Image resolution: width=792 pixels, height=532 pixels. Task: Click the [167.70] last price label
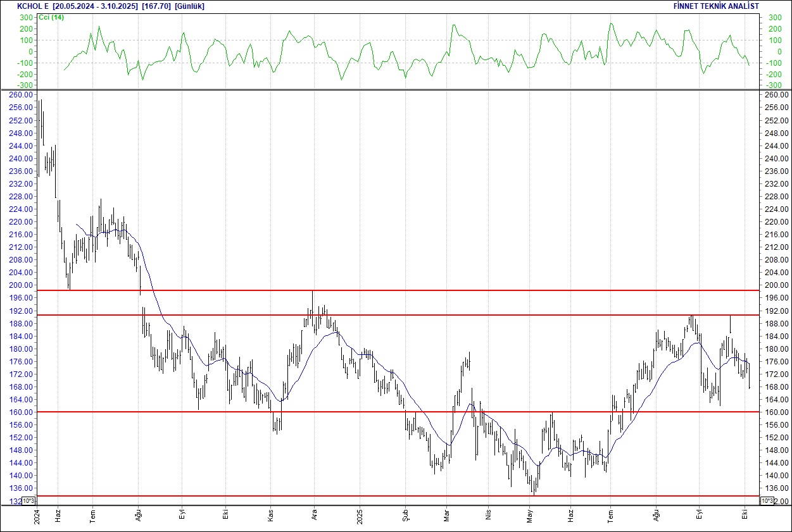pos(156,6)
